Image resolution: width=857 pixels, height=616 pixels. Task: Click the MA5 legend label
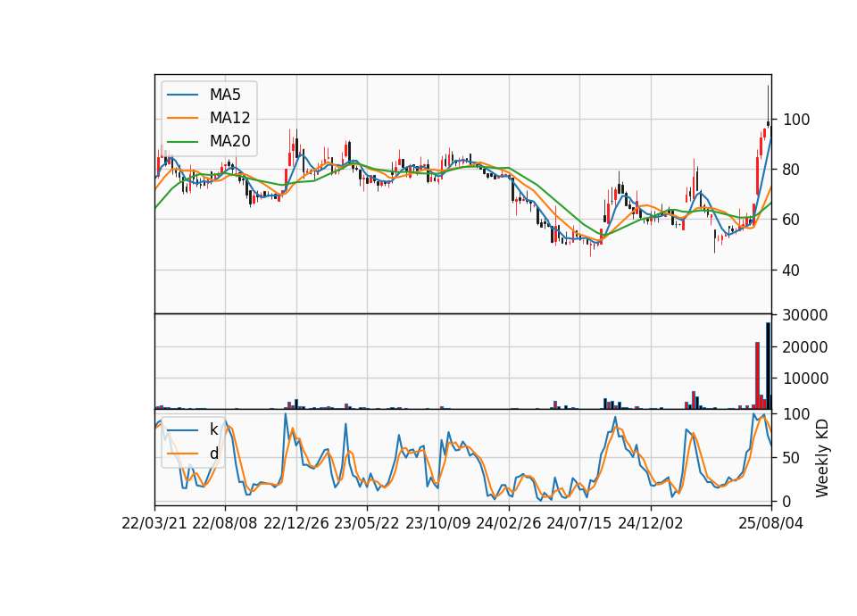[x=225, y=95]
